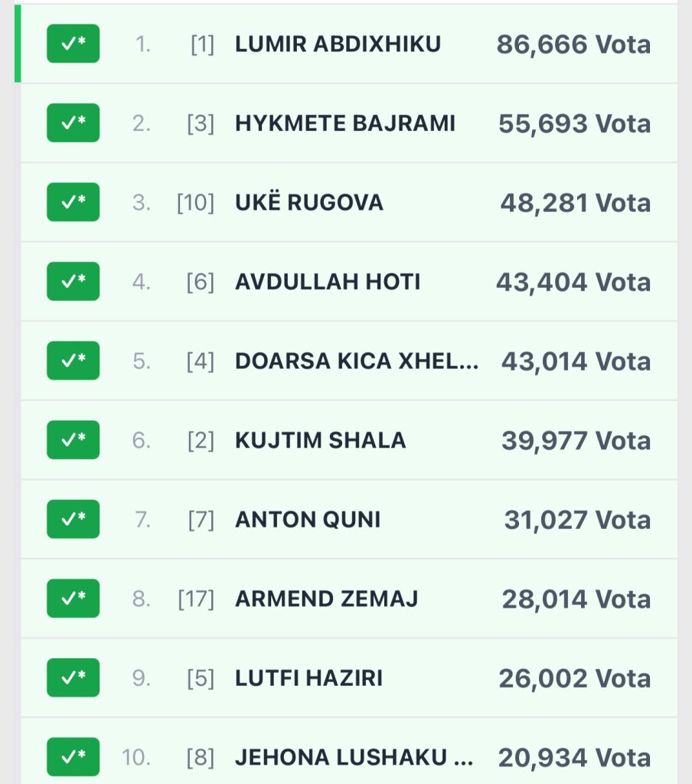Tap the green check badge for Ukë Rugova
692x784 pixels.
pos(73,202)
